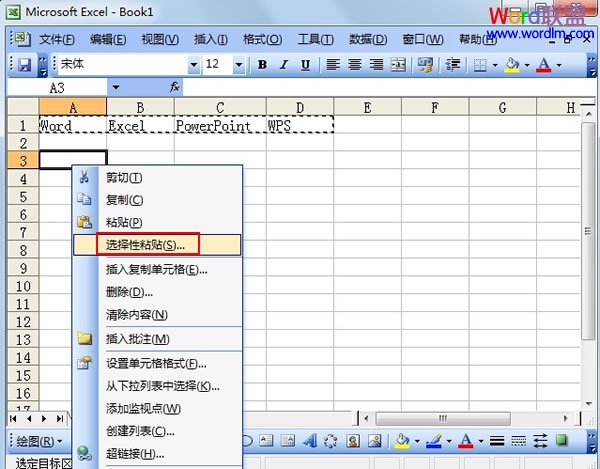
Task: Choose 从下拉列表中选择(K)... from the context menu
Action: click(157, 386)
